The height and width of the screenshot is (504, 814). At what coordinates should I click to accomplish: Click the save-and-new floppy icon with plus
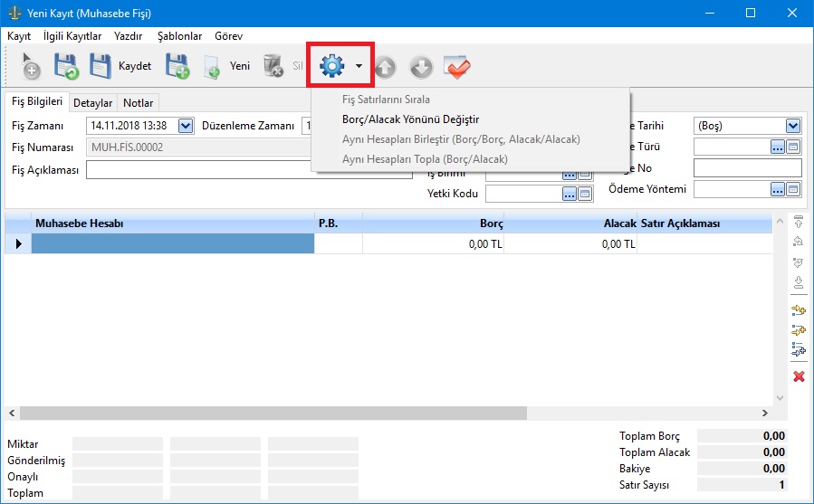coord(177,66)
